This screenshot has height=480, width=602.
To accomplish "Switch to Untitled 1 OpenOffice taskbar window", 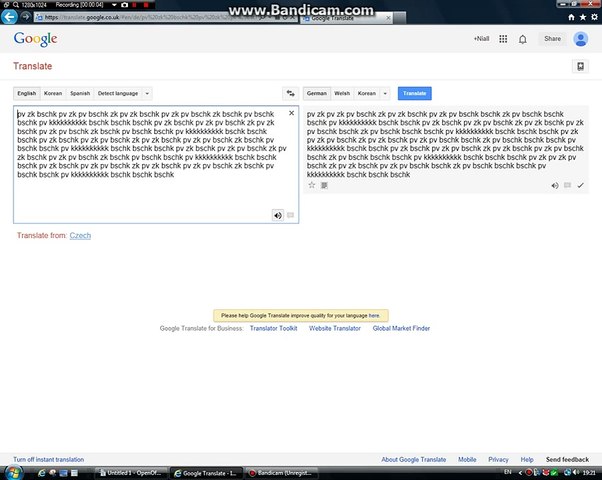I will 131,473.
